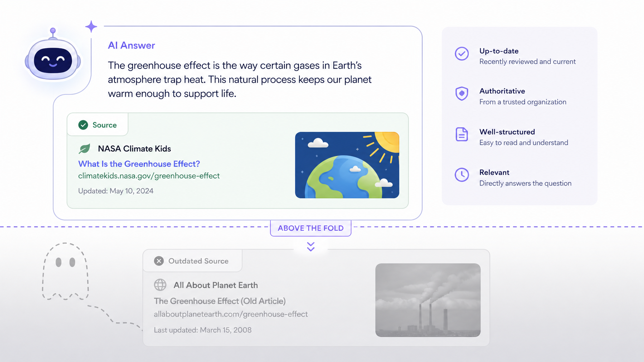The image size is (644, 362).
Task: Click the All About Planet Earth source name
Action: [x=216, y=285]
